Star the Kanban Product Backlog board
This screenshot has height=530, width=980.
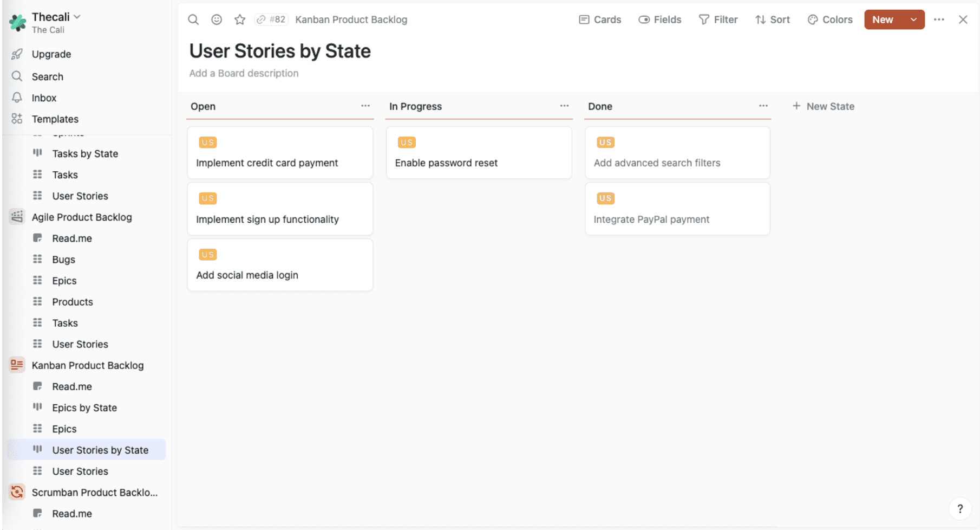pos(240,20)
